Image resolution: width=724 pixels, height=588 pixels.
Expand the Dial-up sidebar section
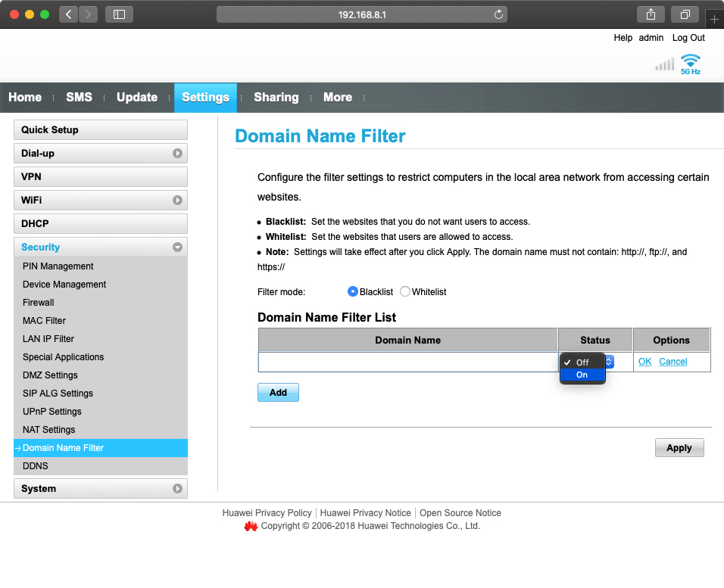click(177, 154)
